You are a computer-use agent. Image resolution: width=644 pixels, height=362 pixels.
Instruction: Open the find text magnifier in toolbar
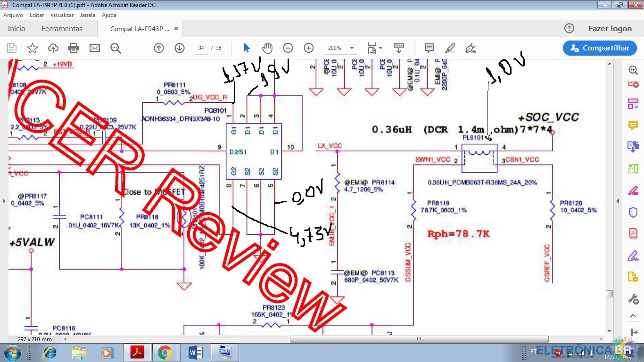[x=116, y=48]
